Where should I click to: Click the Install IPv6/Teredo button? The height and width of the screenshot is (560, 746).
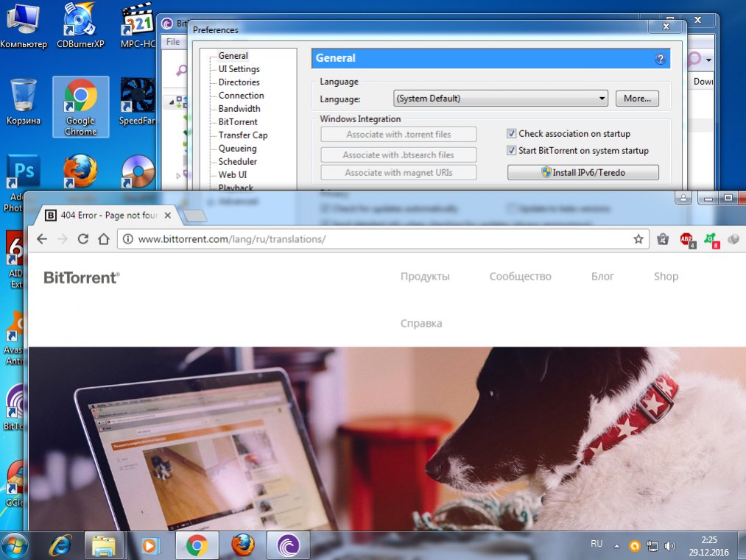click(x=583, y=173)
